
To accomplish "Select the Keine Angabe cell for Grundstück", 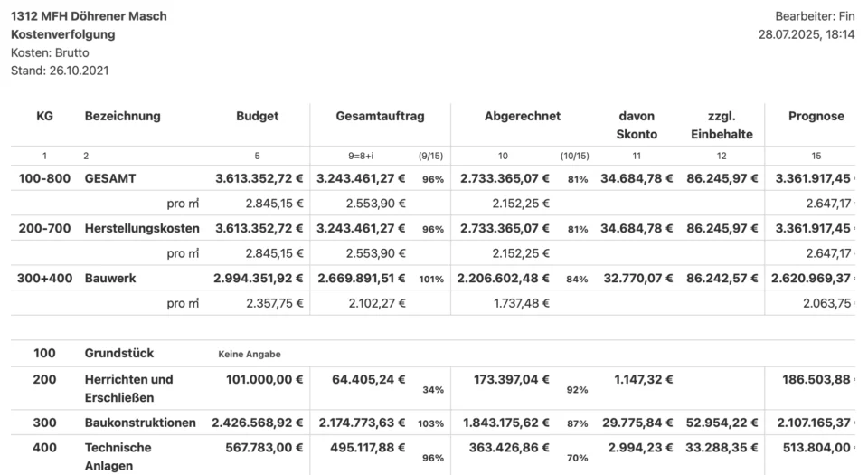I will point(250,354).
